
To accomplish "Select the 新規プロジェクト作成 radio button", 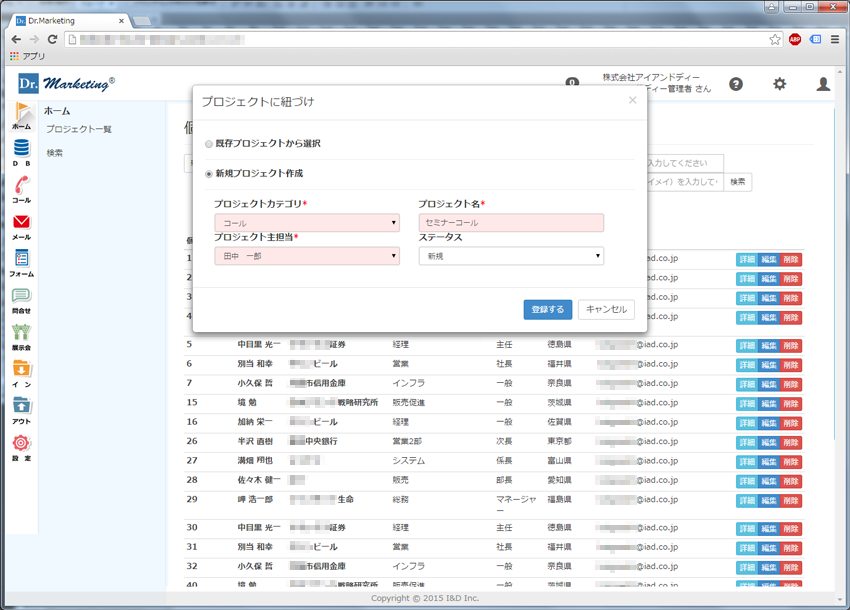I will click(209, 174).
